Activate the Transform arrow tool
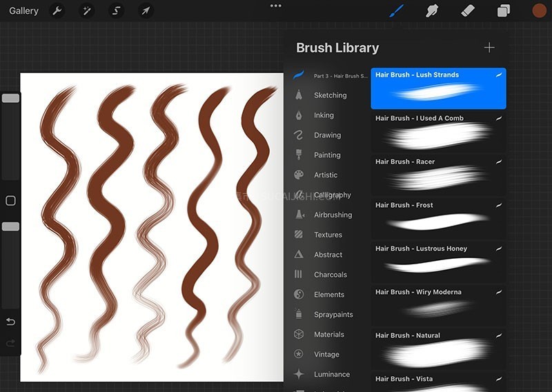The height and width of the screenshot is (392, 552). coord(146,11)
